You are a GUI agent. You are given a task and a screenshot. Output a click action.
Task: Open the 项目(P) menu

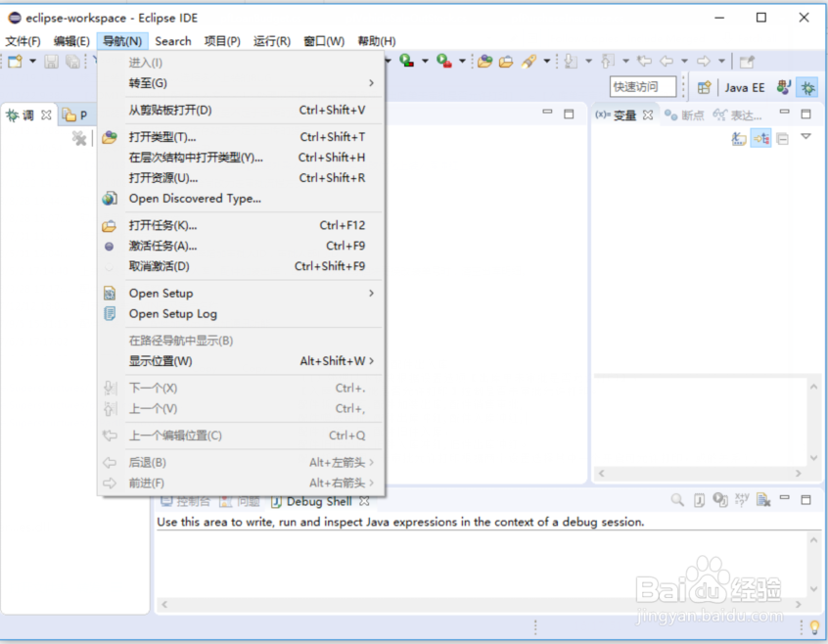222,41
